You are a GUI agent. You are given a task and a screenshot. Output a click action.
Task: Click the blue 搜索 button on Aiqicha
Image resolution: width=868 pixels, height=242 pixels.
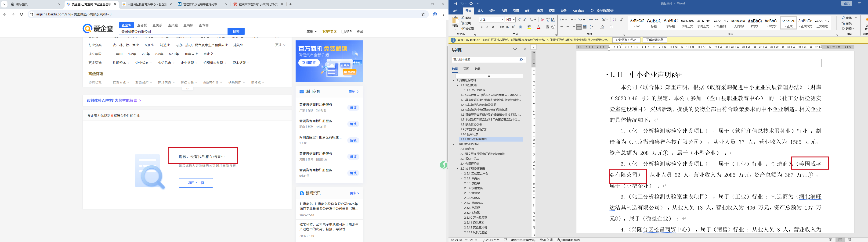(236, 32)
